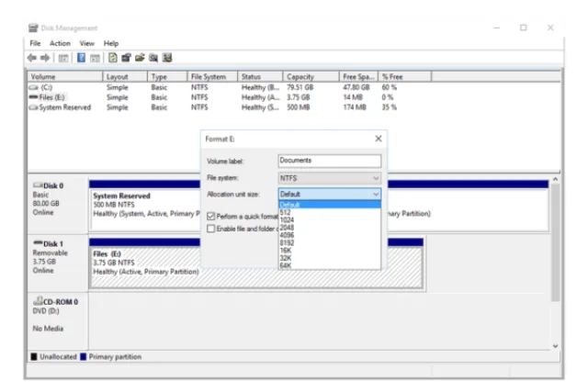Click the 47.80 GB free space cell
588x392 pixels.
(356, 87)
